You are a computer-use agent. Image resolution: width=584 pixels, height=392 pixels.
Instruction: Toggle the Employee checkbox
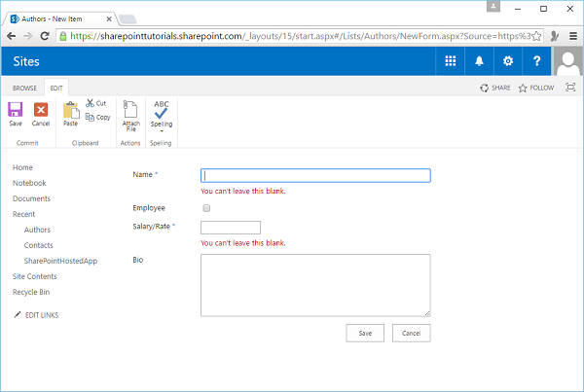205,208
